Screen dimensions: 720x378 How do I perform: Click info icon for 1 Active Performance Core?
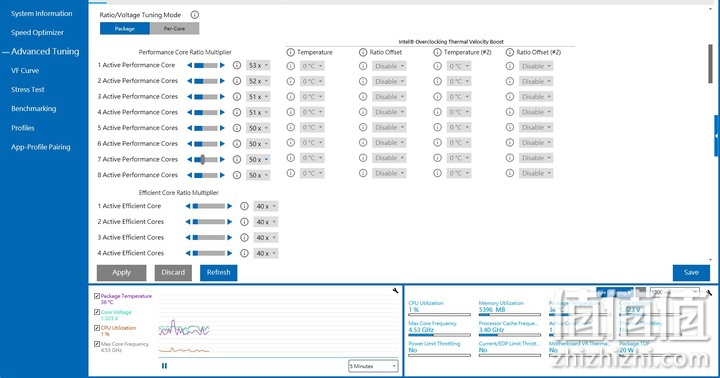coord(237,65)
